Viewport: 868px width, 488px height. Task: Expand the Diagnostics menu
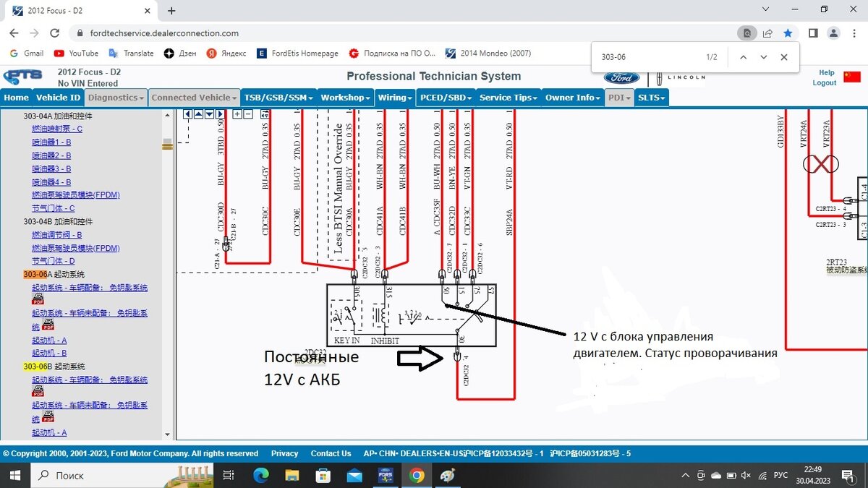coord(116,98)
